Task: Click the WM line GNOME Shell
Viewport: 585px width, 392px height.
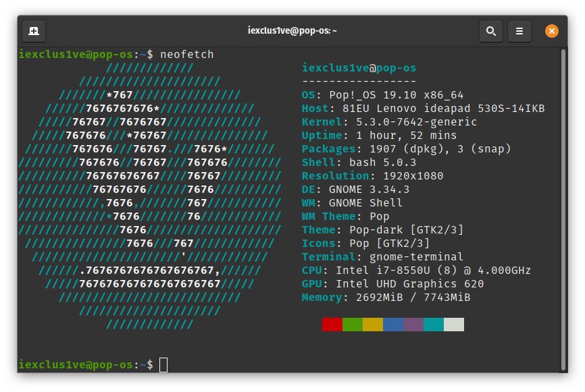Action: point(352,202)
